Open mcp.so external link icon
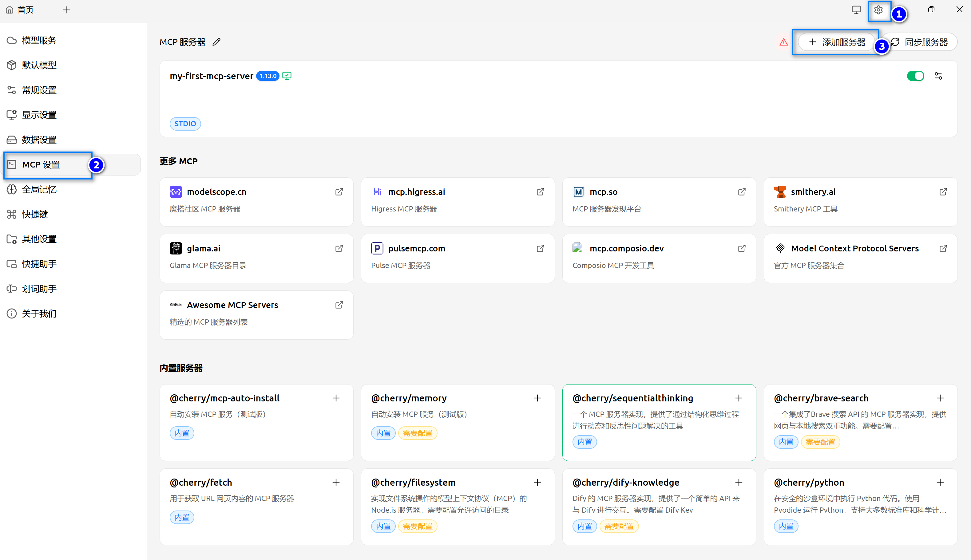This screenshot has width=971, height=560. coord(742,192)
